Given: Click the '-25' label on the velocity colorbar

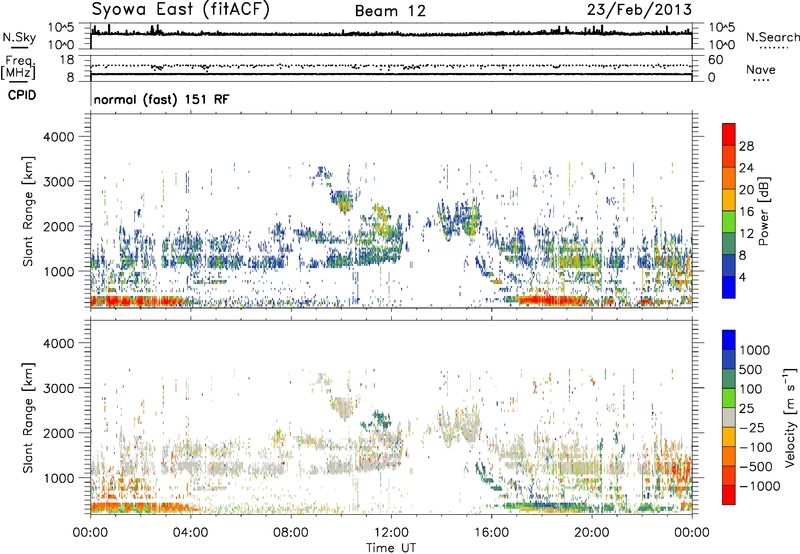Looking at the screenshot, I should tap(752, 428).
